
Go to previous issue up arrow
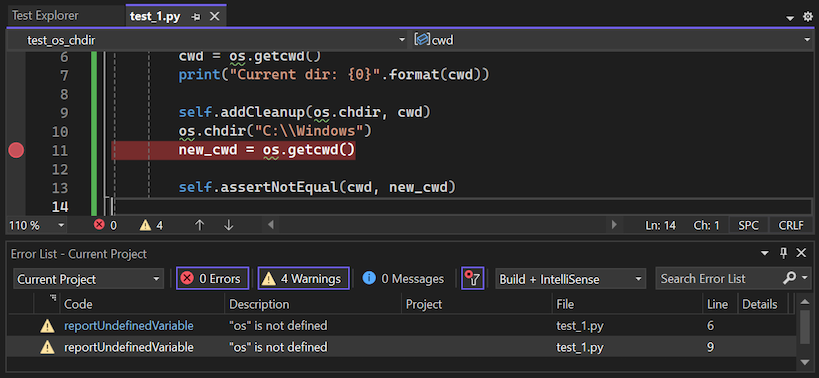[199, 226]
